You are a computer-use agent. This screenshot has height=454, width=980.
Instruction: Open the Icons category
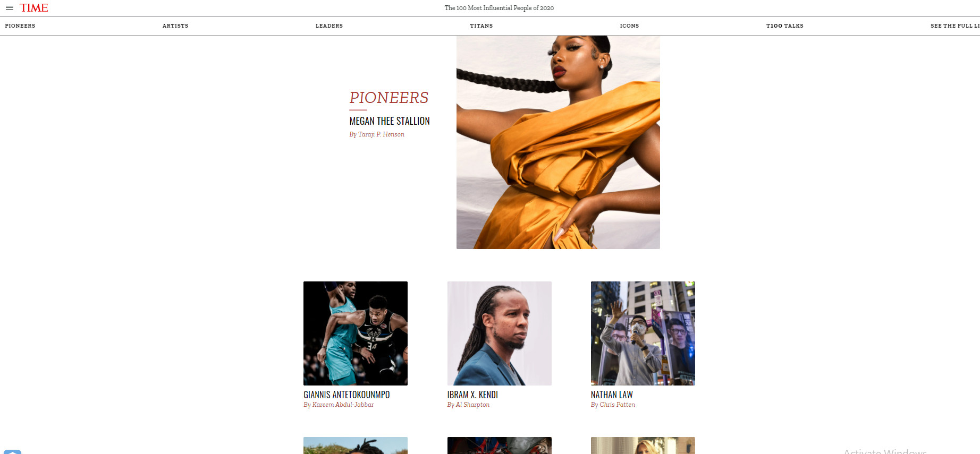[x=629, y=26]
